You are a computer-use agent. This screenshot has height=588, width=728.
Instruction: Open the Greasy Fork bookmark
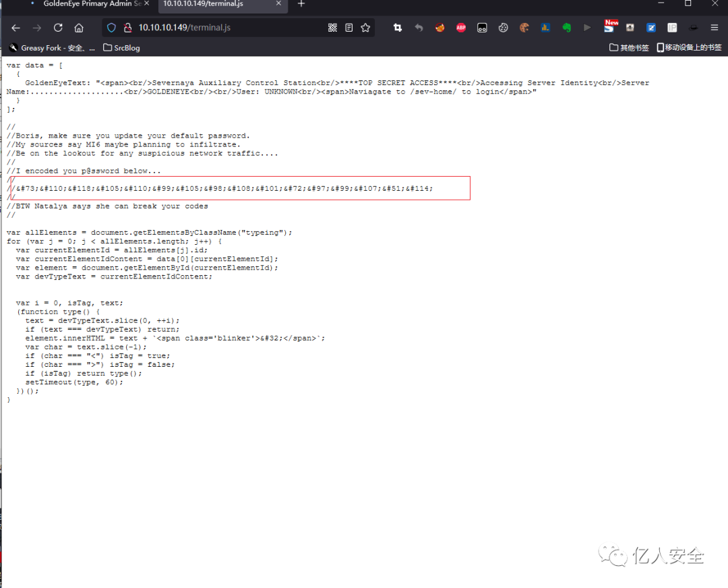52,48
